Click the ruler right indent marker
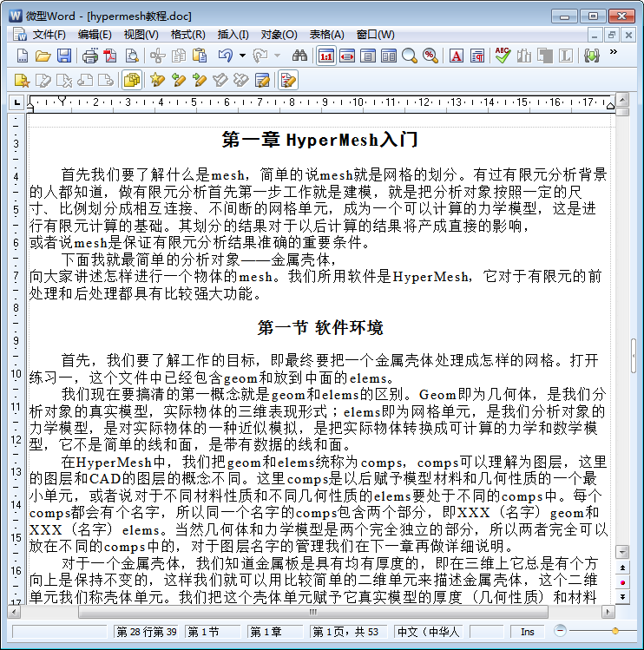This screenshot has height=650, width=644. [x=610, y=106]
